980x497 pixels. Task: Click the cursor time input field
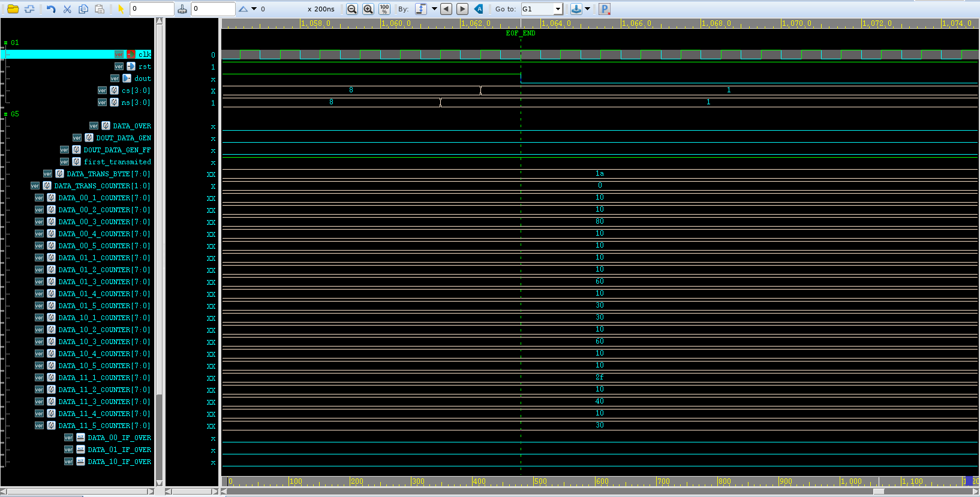[152, 9]
